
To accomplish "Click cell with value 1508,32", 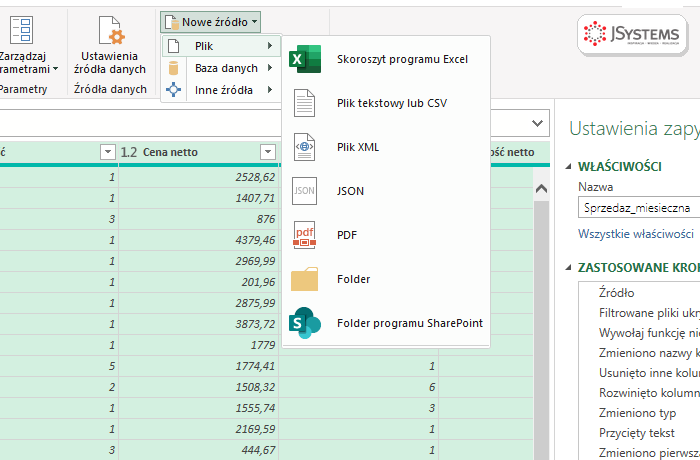I will (x=199, y=387).
